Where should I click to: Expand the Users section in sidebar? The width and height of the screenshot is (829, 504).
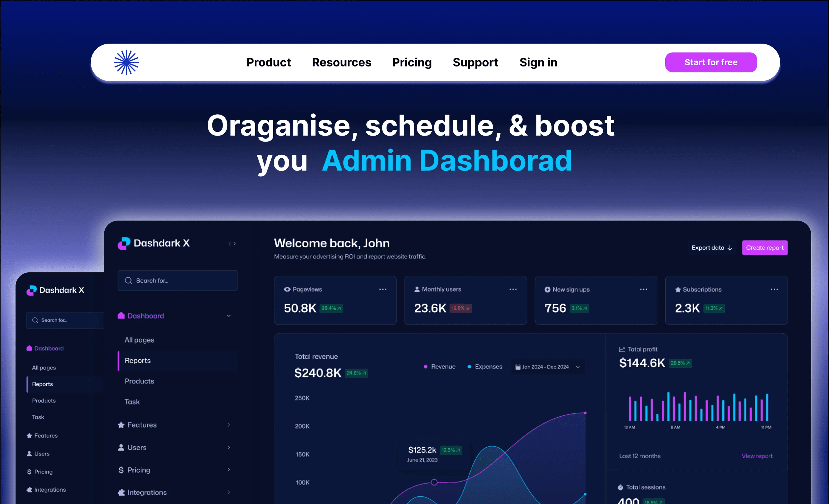coord(229,447)
